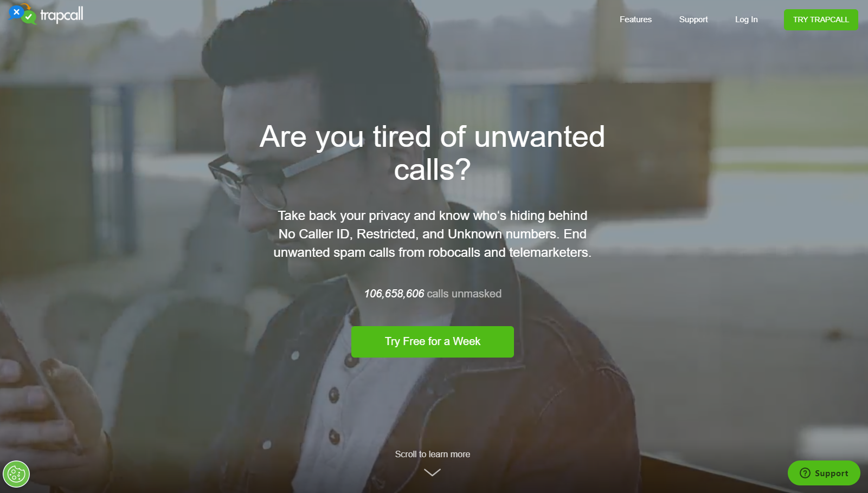
Task: Click the 106,658,606 calls counter number
Action: 394,294
